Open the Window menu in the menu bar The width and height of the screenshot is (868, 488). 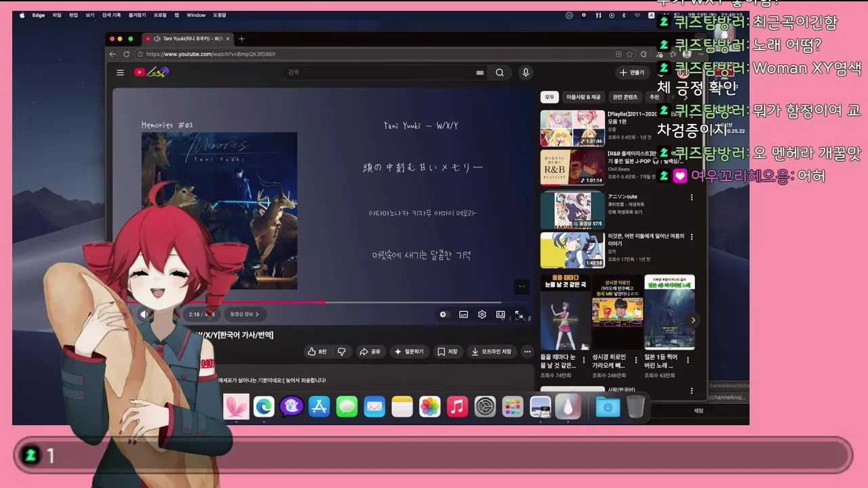point(196,15)
